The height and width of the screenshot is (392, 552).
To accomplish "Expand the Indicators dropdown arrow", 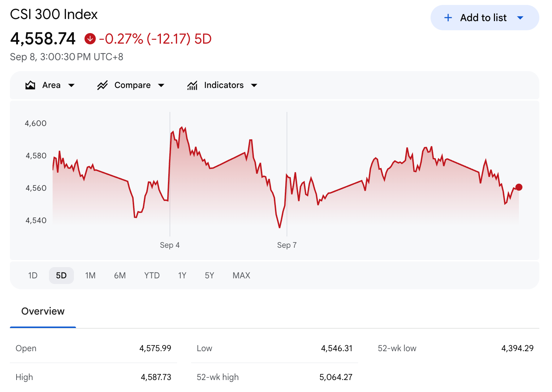I will (254, 85).
